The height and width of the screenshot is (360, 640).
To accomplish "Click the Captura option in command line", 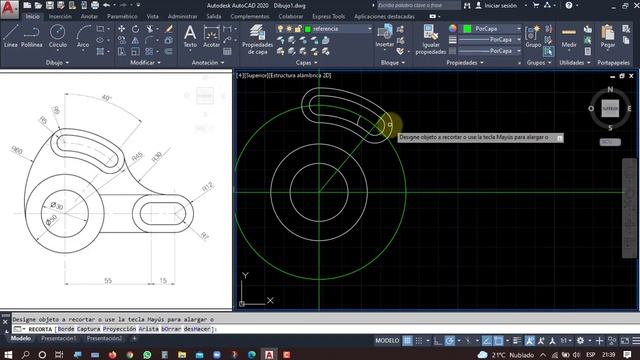I will point(89,329).
